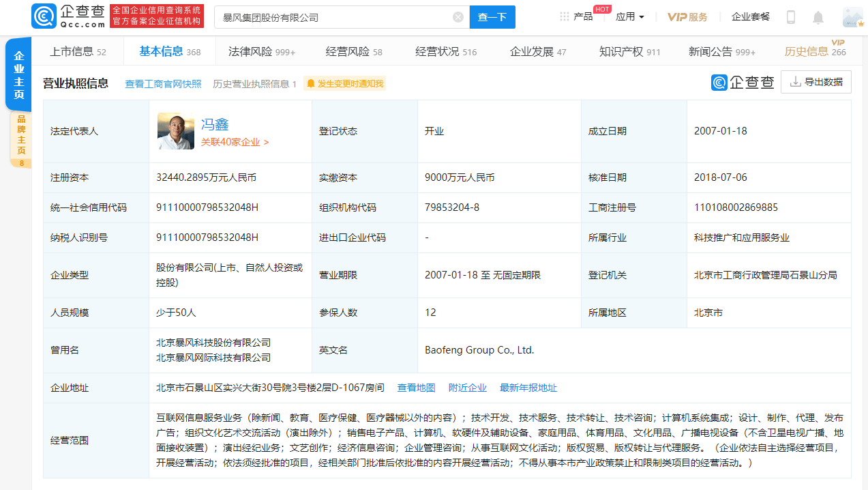View the VIP 历史信息 tab

810,51
